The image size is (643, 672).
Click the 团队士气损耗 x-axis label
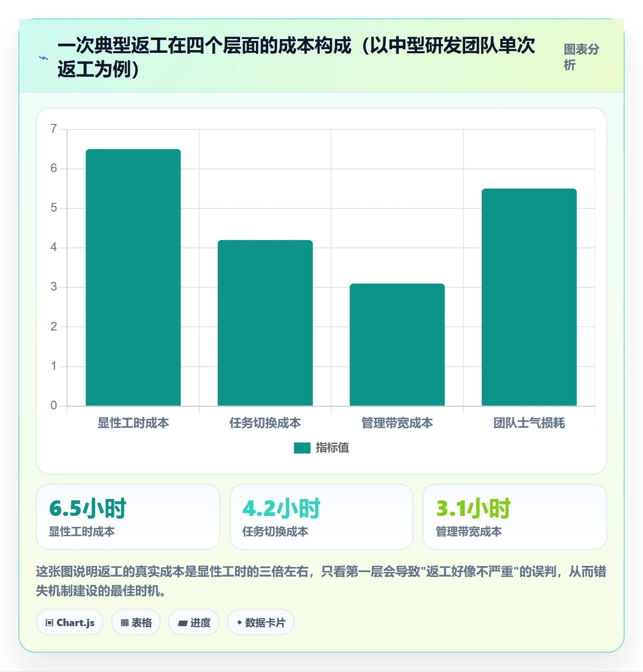click(529, 423)
